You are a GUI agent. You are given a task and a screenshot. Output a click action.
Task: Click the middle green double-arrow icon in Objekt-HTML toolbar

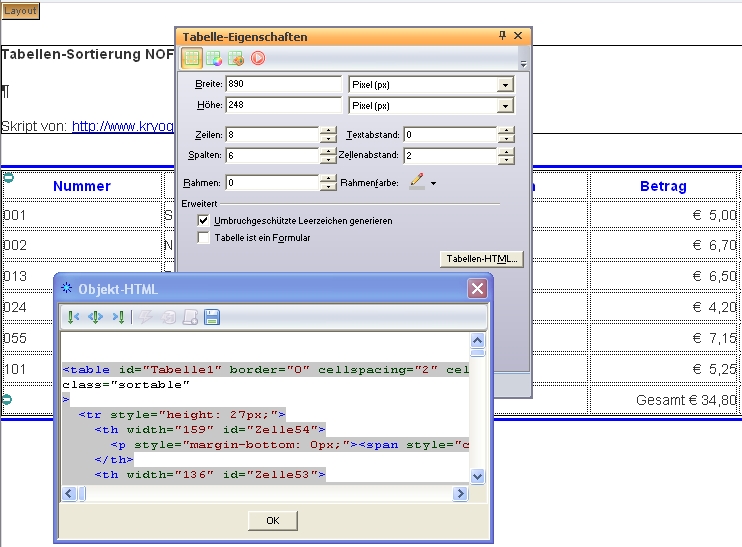(x=96, y=317)
